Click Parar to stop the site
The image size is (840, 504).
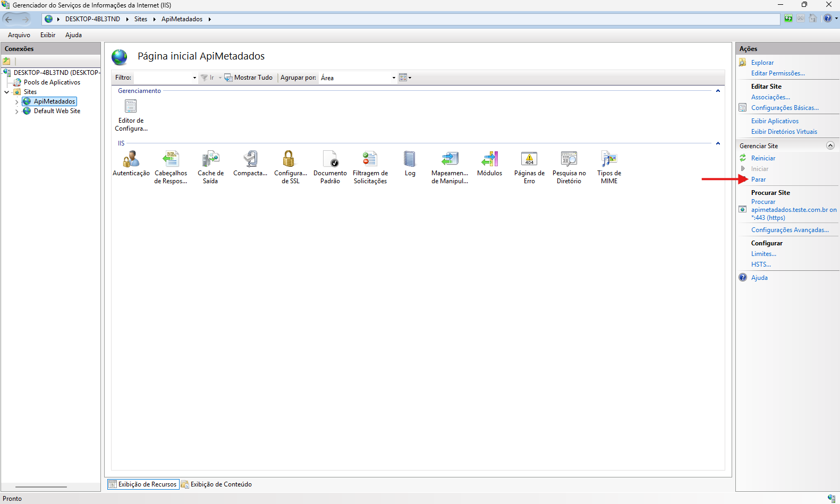point(758,180)
